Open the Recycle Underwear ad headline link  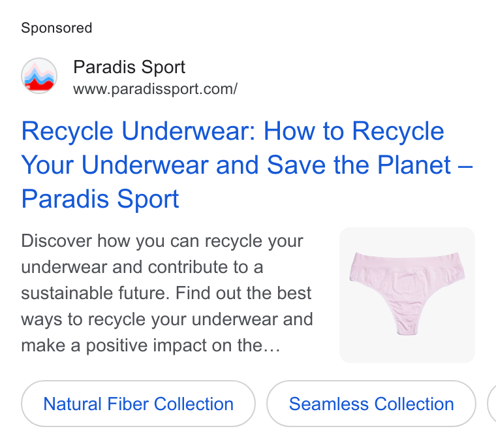pyautogui.click(x=247, y=165)
